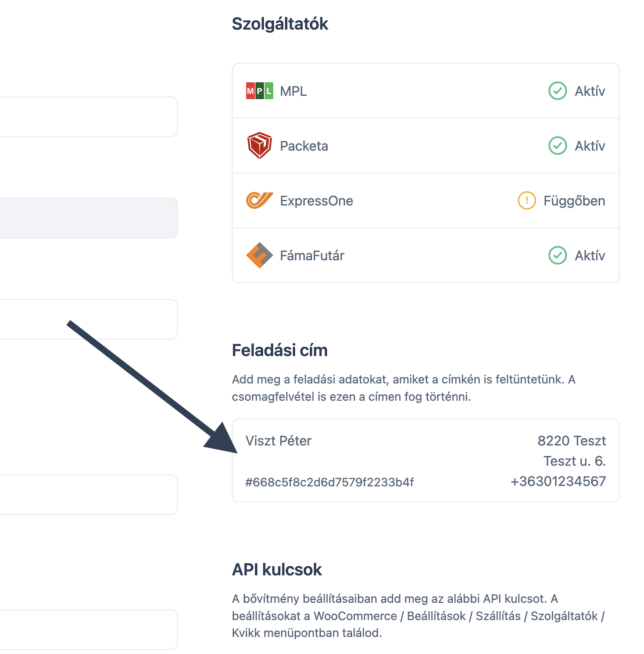644x654 pixels.
Task: Select the MPL provider name
Action: [x=293, y=91]
